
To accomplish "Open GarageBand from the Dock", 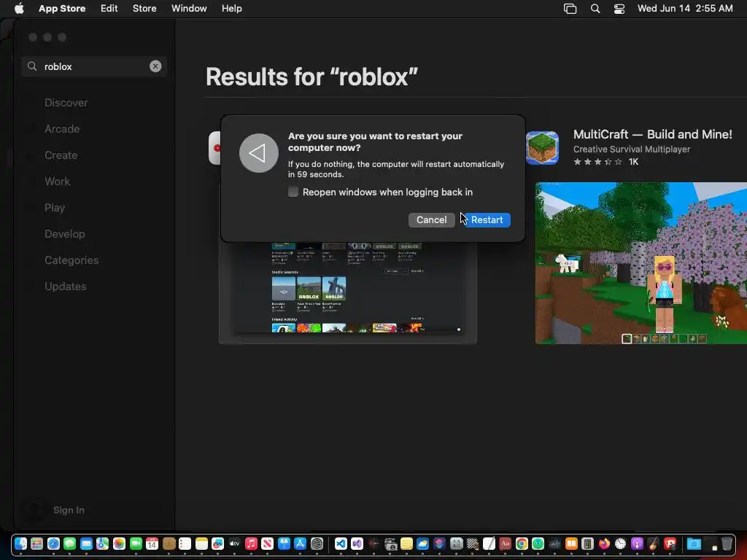I will pos(653,543).
